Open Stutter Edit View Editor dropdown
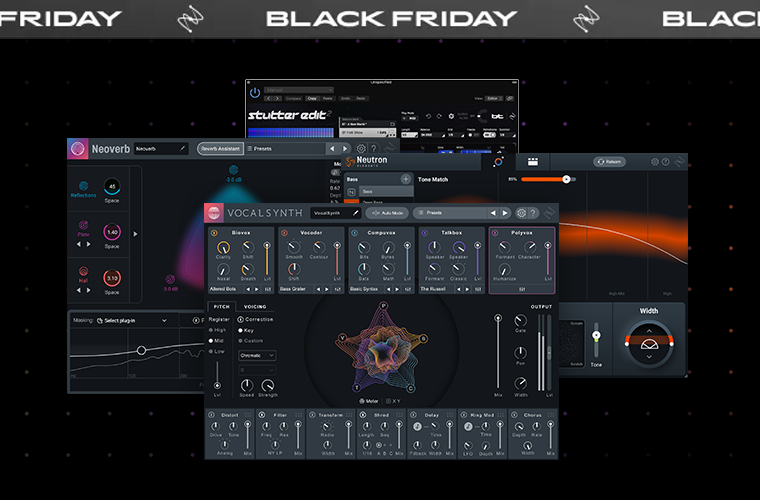Image resolution: width=760 pixels, height=500 pixels. [x=494, y=98]
